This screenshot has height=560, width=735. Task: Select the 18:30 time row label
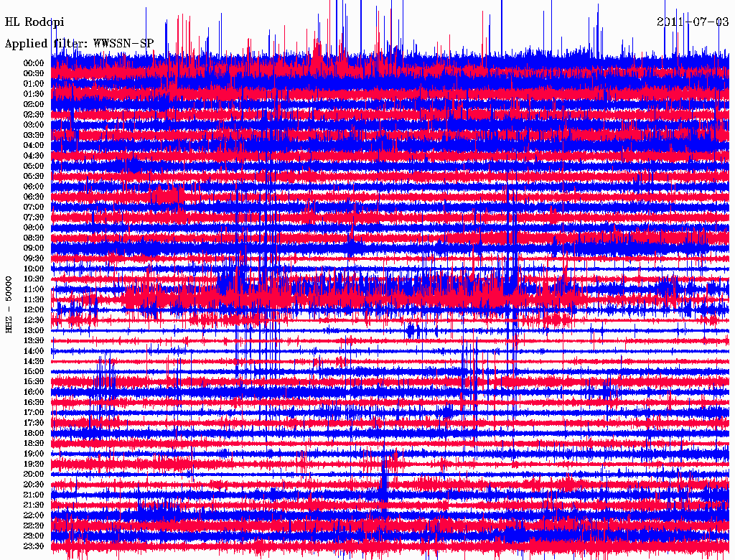[34, 444]
